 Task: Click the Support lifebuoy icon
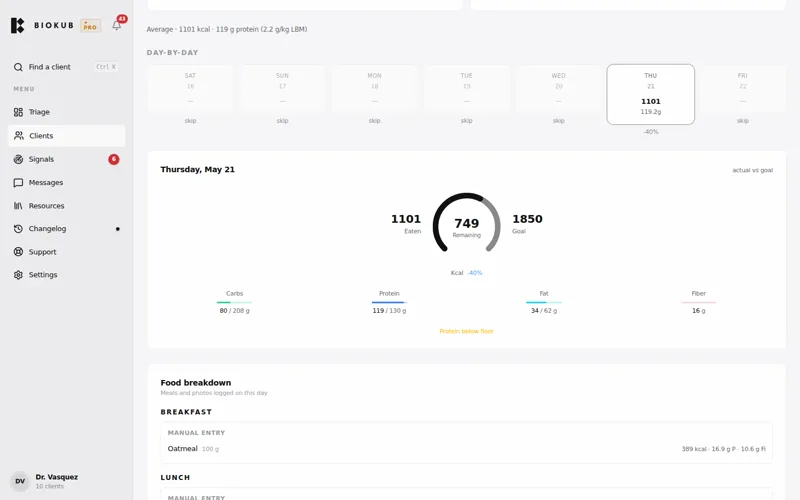coord(18,252)
